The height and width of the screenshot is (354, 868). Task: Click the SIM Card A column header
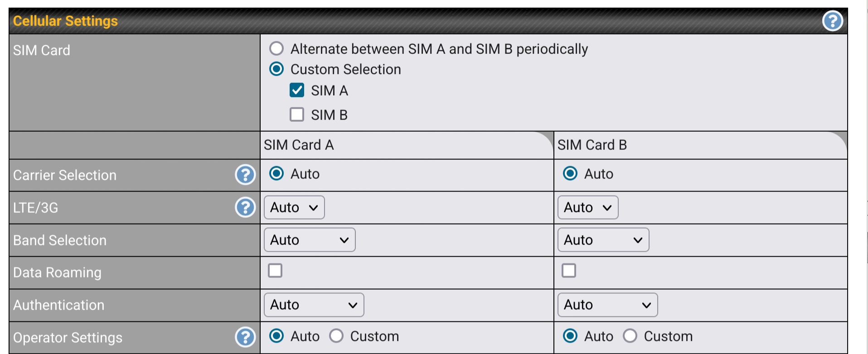pos(299,145)
